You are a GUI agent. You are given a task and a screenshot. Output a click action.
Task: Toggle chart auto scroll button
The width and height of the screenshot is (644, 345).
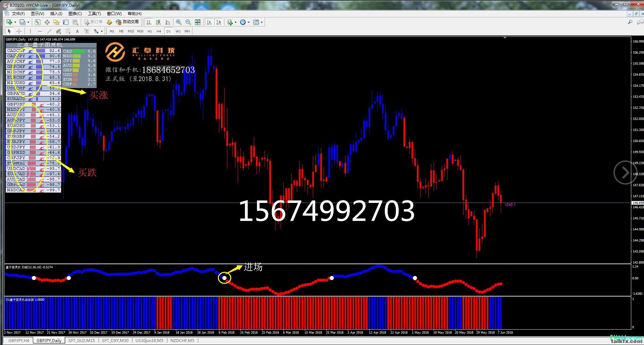tap(209, 22)
